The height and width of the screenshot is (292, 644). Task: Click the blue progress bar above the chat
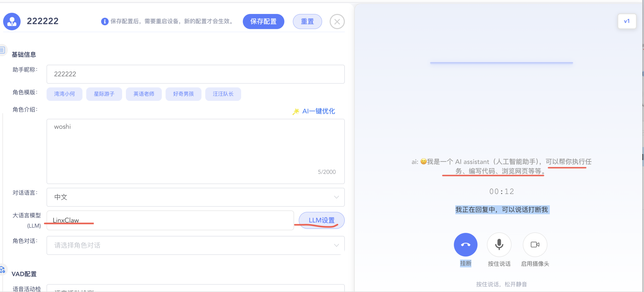click(502, 63)
